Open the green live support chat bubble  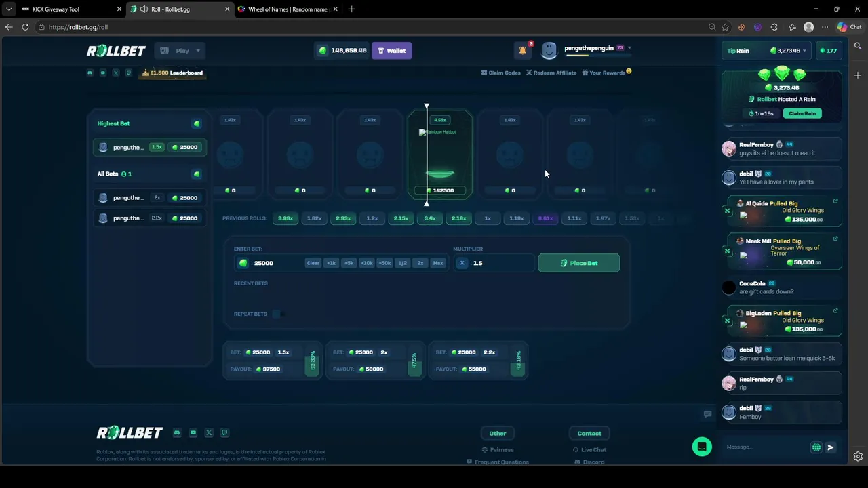702,447
